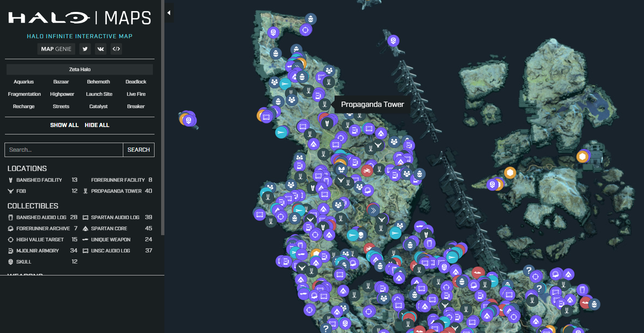Switch to the Fragmentation map

(x=24, y=94)
